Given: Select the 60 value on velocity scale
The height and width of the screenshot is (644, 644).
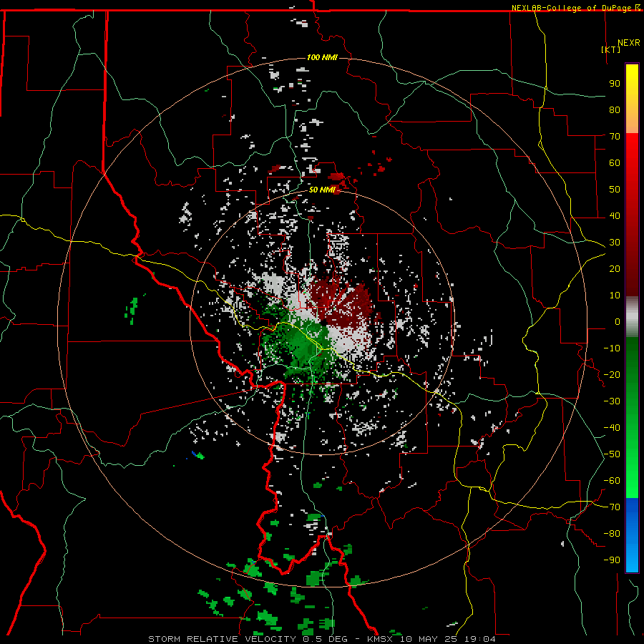Looking at the screenshot, I should pos(615,162).
